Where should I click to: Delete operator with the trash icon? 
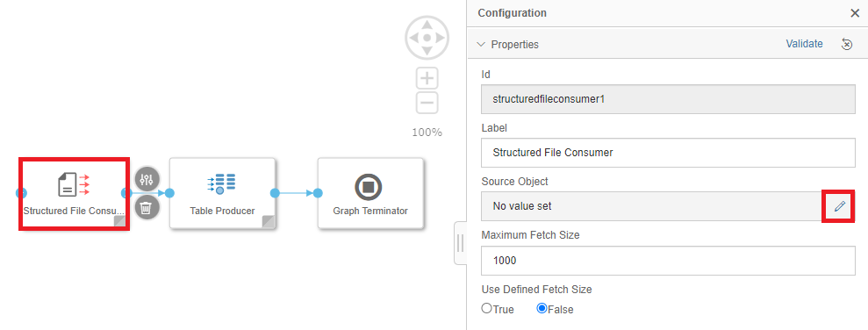[x=147, y=208]
